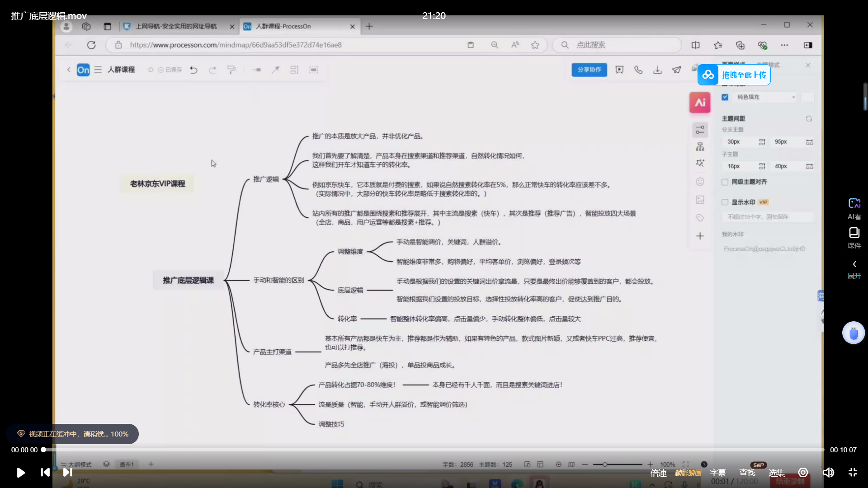
Task: Skip to next video in player
Action: click(x=67, y=473)
